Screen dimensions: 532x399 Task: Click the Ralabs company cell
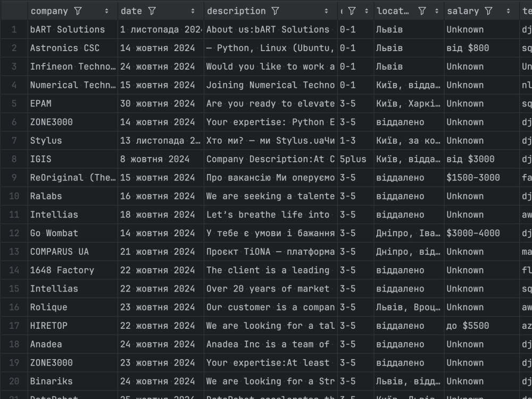(x=72, y=196)
